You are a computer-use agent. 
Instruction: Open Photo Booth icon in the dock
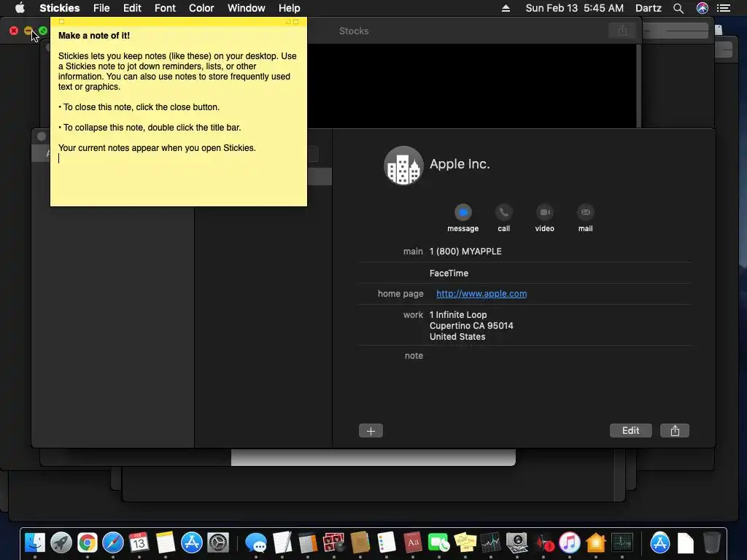pyautogui.click(x=333, y=542)
